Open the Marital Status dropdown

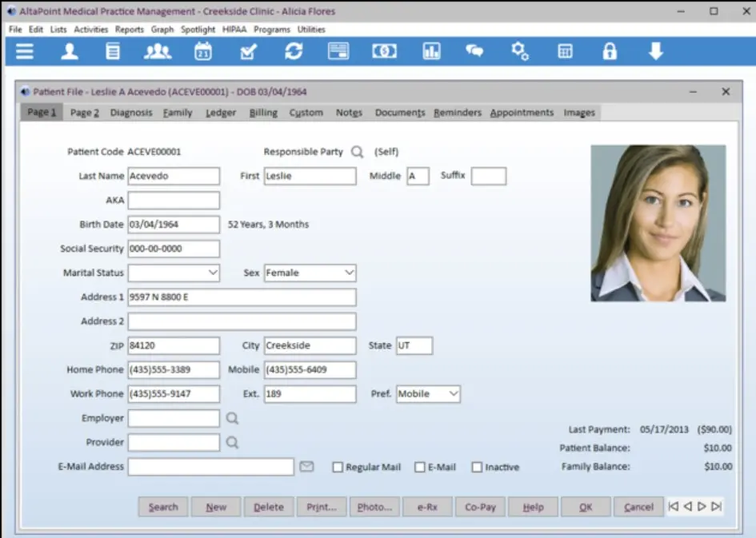click(x=213, y=273)
